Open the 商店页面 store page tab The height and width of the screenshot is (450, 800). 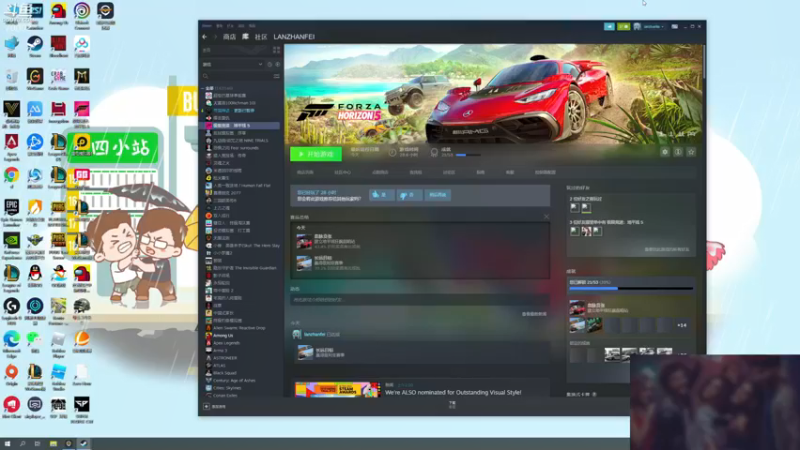305,172
